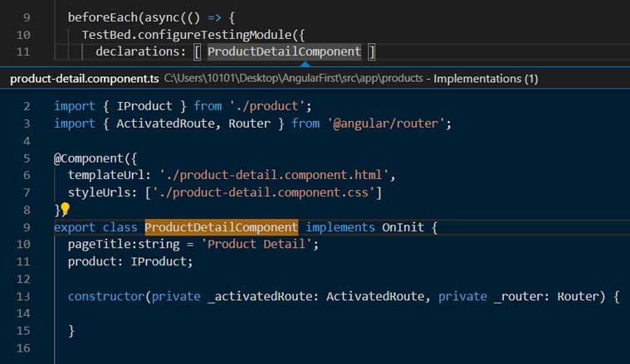Image resolution: width=630 pixels, height=364 pixels.
Task: Click the 'Implementations (1)' label
Action: [486, 79]
